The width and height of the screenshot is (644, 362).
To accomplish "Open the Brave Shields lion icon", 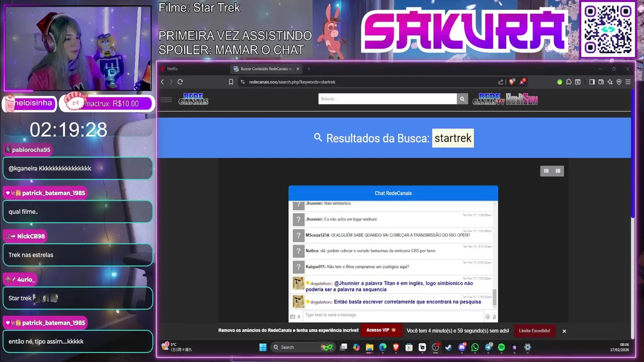I will [512, 81].
